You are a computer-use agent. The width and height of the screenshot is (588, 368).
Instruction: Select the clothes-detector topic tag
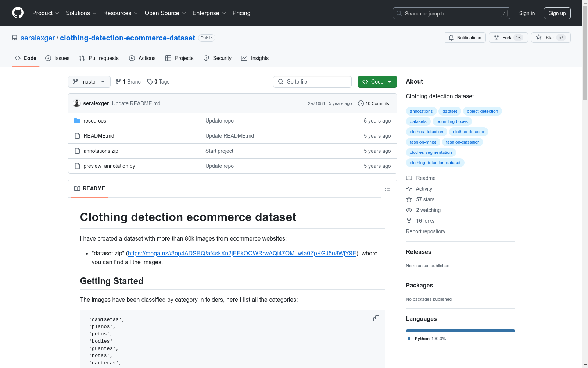469,132
